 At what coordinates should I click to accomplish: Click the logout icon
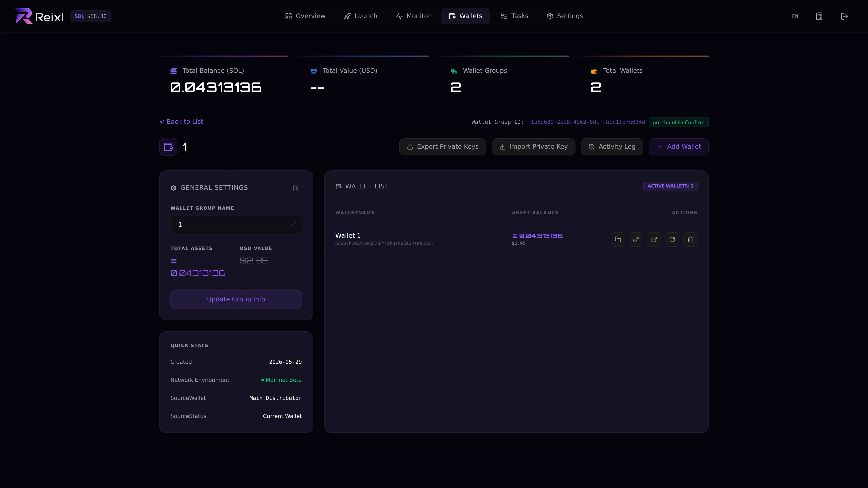(x=844, y=16)
